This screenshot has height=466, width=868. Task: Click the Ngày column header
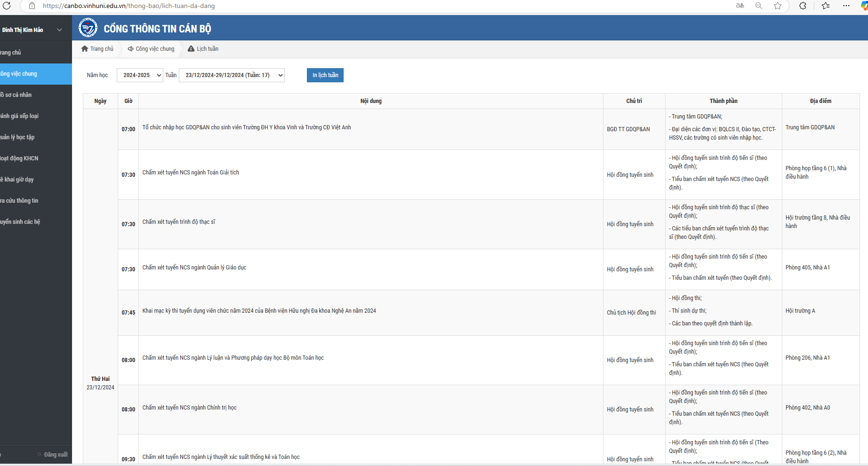click(100, 101)
